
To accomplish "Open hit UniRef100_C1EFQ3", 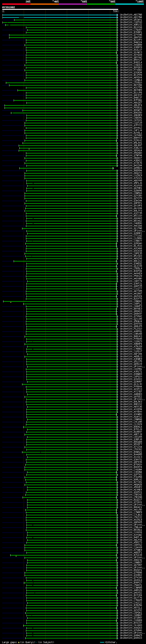I will (131, 22).
